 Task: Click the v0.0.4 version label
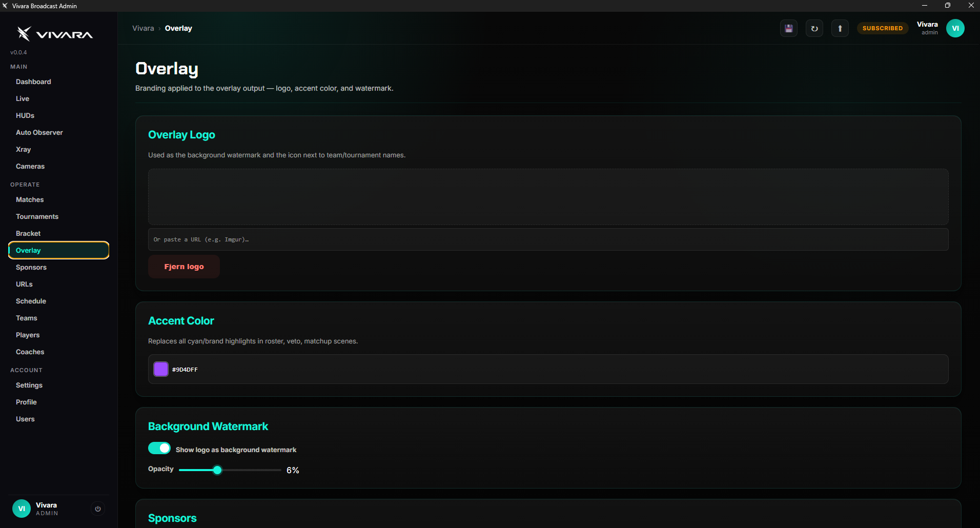[x=18, y=52]
